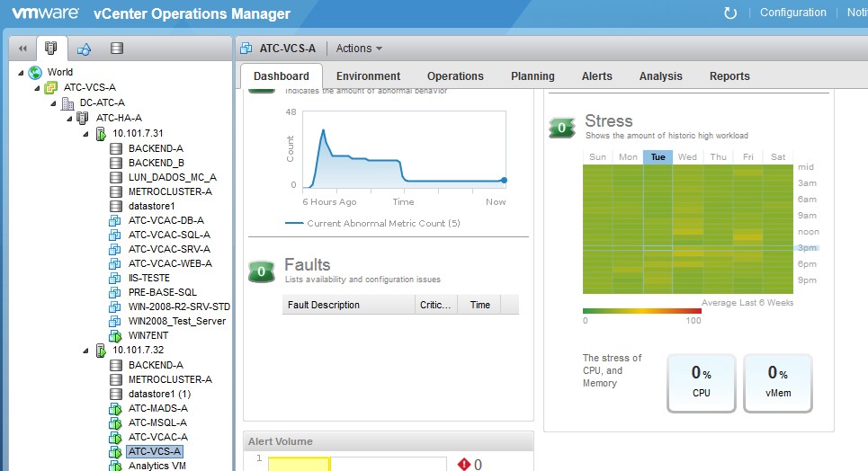Click the custom groups view icon
The image size is (868, 471).
pos(84,48)
